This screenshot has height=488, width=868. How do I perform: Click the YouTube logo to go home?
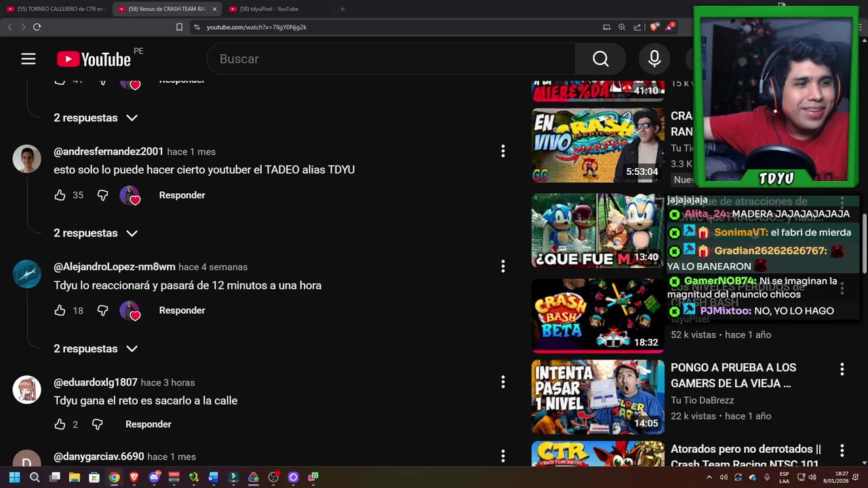tap(94, 59)
